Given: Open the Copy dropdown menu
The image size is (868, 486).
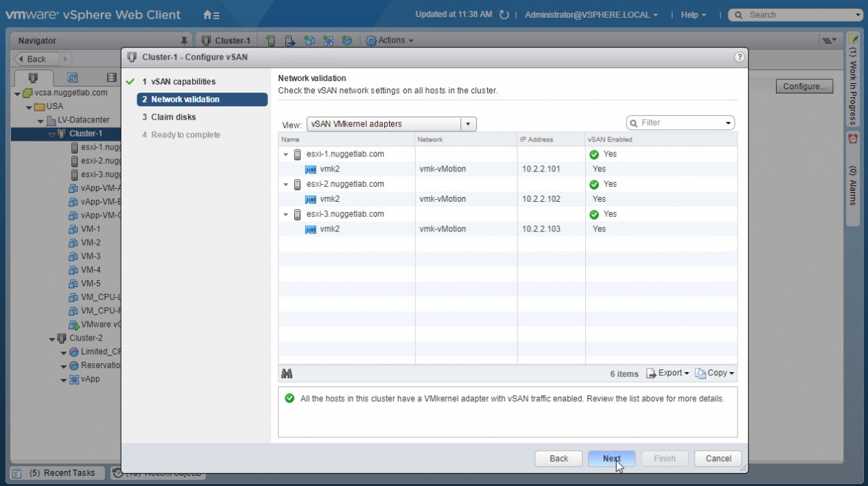Looking at the screenshot, I should tap(715, 373).
